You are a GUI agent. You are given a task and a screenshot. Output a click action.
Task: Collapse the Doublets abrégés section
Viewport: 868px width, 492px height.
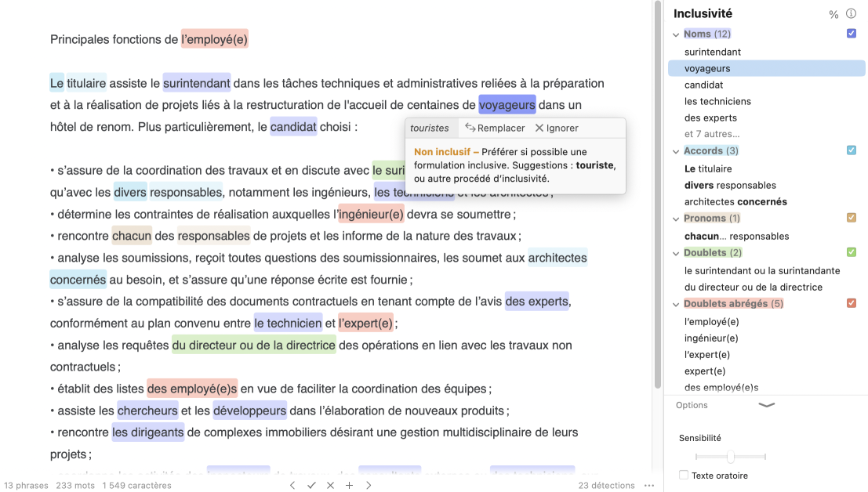pyautogui.click(x=676, y=304)
